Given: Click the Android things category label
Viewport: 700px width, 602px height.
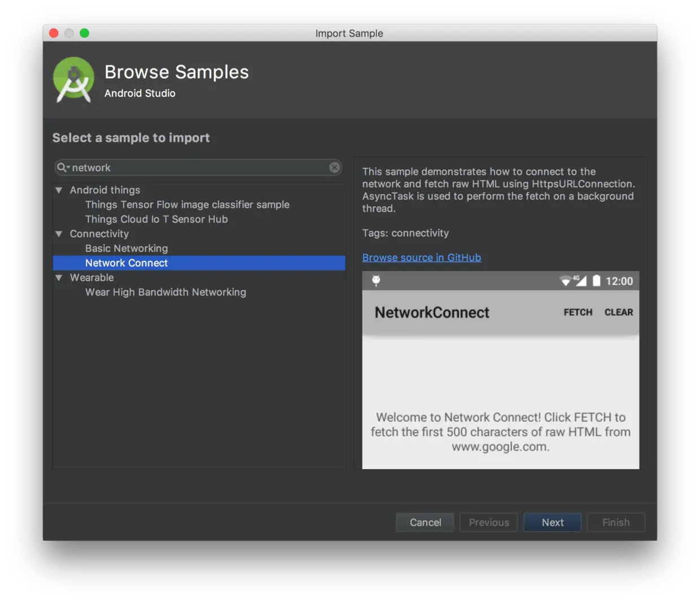Looking at the screenshot, I should pyautogui.click(x=105, y=190).
